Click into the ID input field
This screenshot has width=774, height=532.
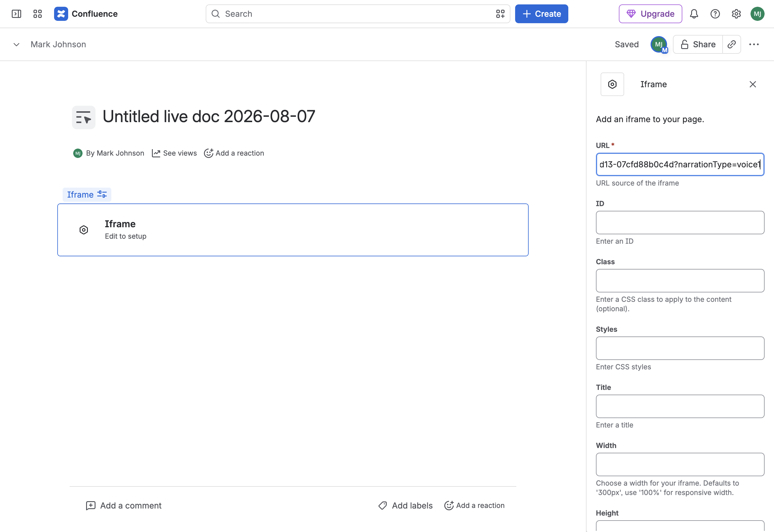(680, 222)
